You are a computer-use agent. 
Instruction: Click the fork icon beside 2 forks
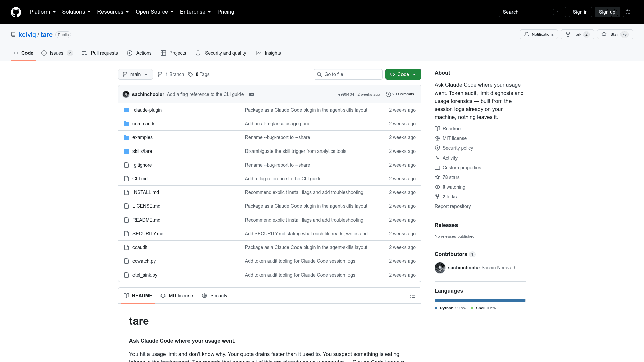[437, 197]
